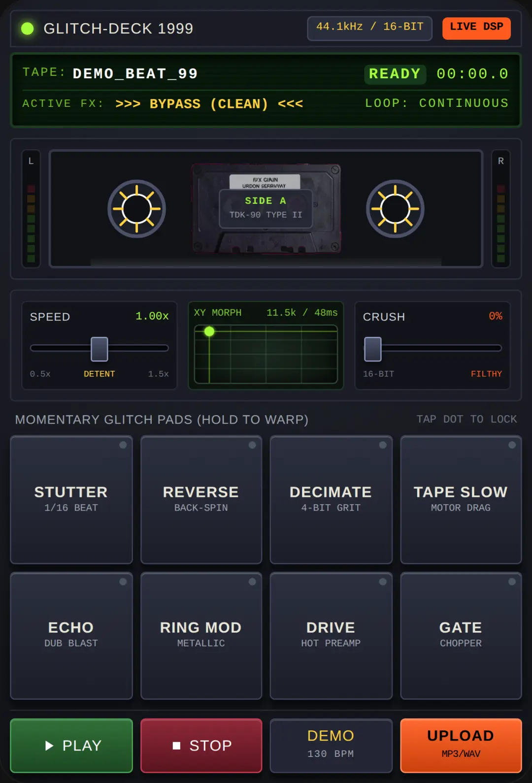The height and width of the screenshot is (783, 532).
Task: Toggle the lock dot on STUTTER pad
Action: click(123, 445)
